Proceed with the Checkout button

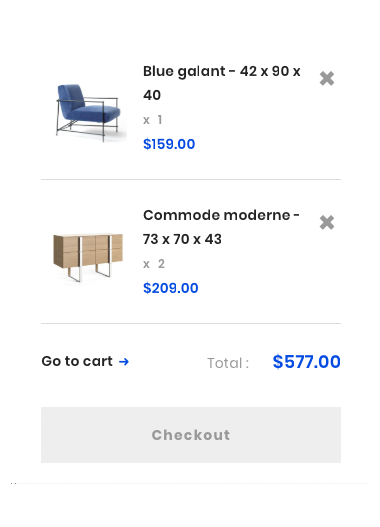point(191,435)
